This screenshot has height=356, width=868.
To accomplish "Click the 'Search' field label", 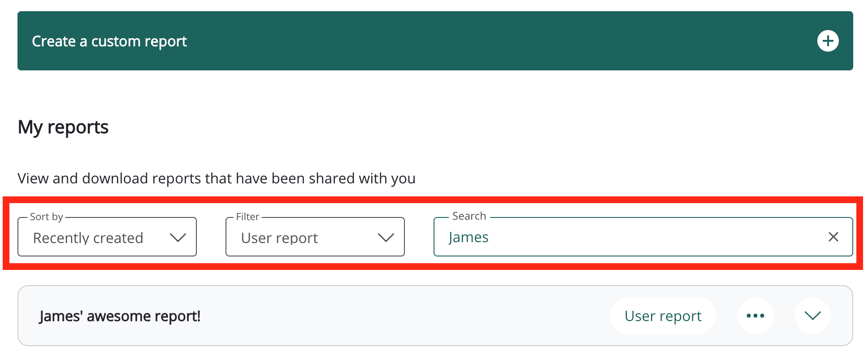I will [x=469, y=216].
